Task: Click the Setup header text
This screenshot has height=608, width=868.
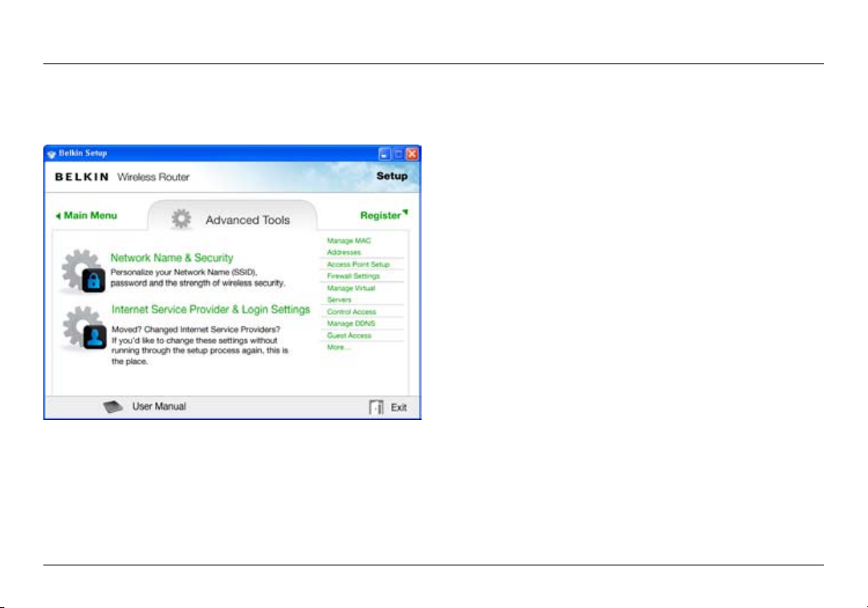Action: pyautogui.click(x=392, y=176)
